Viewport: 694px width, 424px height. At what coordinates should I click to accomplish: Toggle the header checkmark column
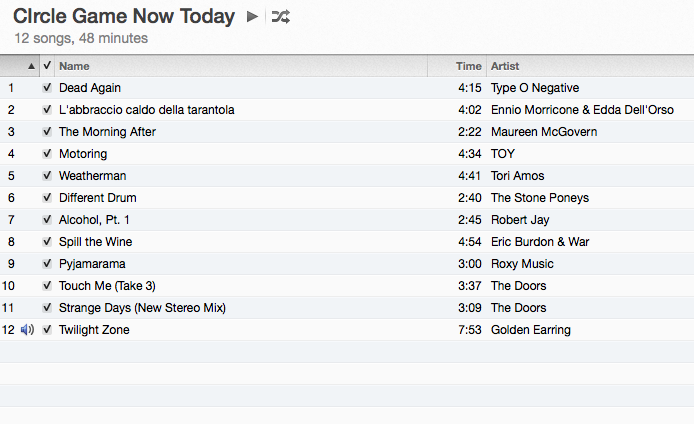coord(47,66)
